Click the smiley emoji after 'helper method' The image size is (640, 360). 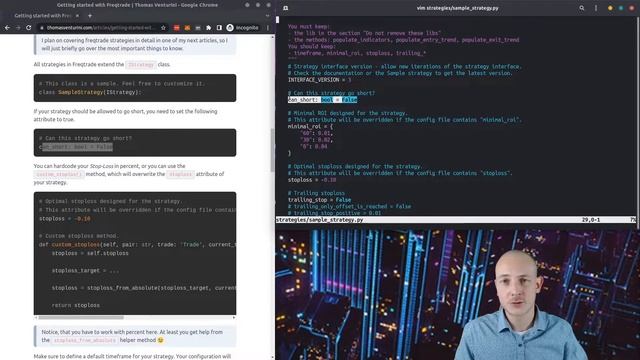160,340
